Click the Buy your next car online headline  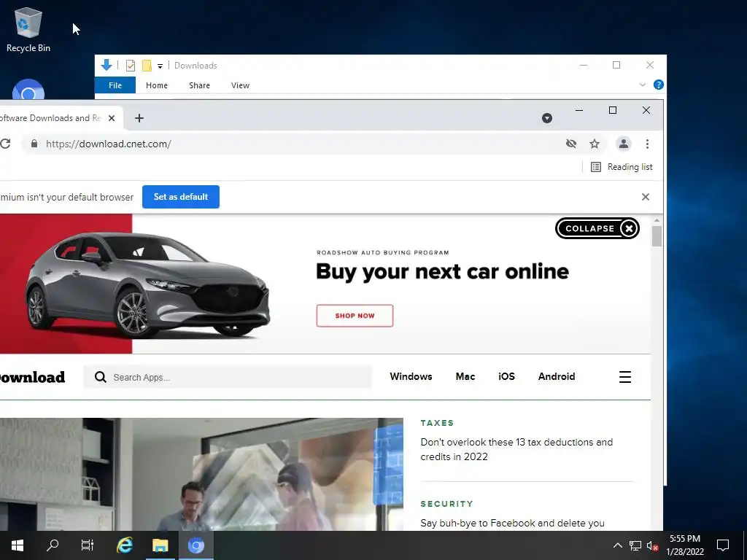[442, 272]
